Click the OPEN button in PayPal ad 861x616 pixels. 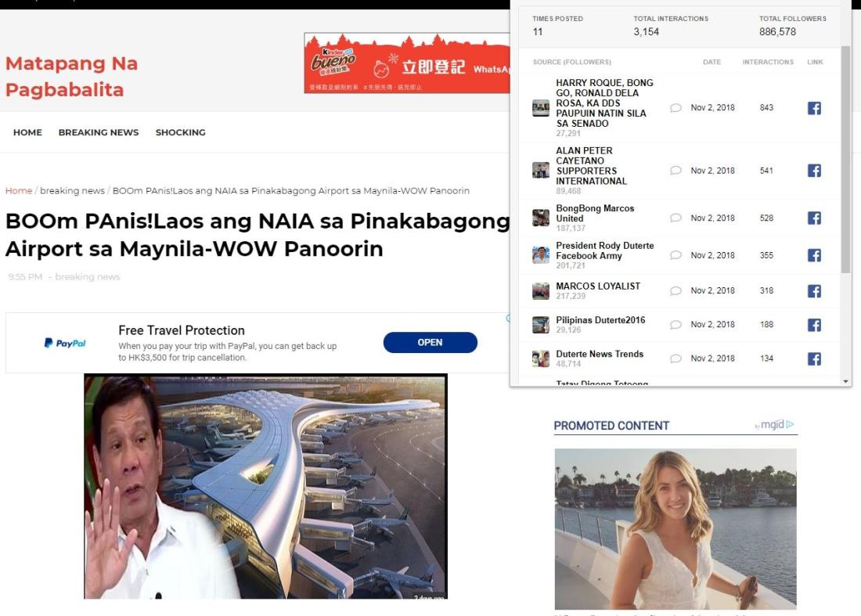pyautogui.click(x=430, y=343)
